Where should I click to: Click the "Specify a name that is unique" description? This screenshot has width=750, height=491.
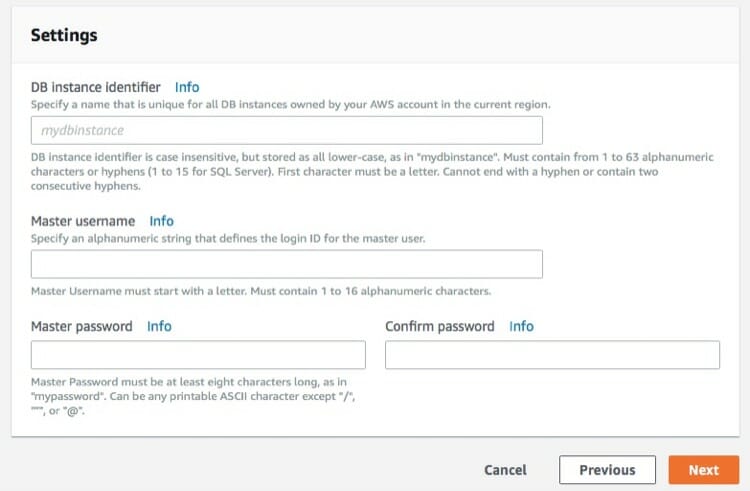point(290,104)
